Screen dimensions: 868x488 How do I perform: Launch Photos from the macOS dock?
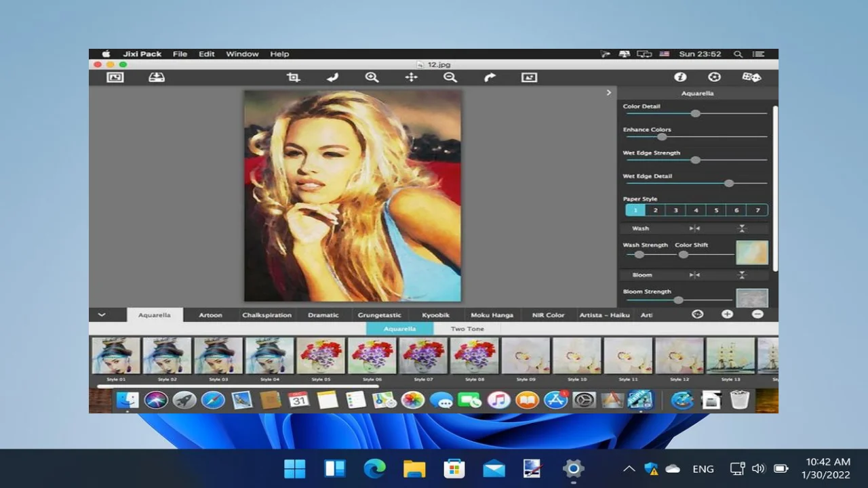pyautogui.click(x=412, y=401)
